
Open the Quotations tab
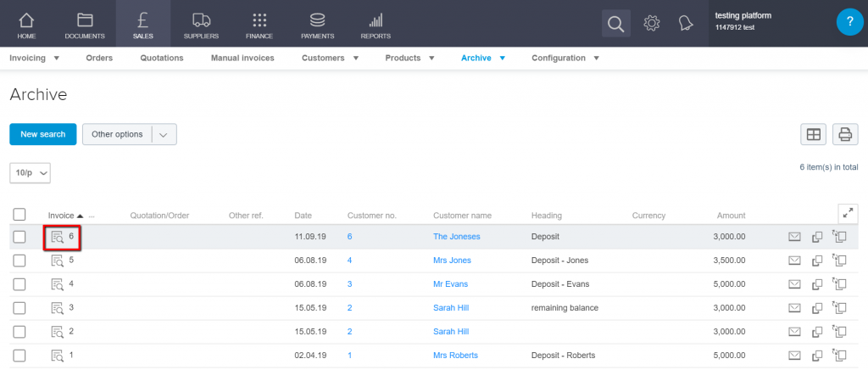click(x=162, y=58)
